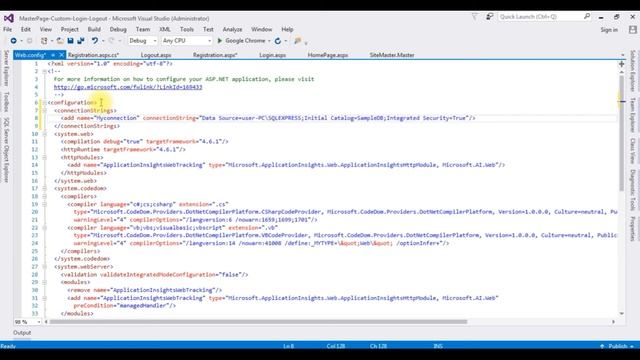
Task: Click the Sign in link
Action: pyautogui.click(x=609, y=30)
